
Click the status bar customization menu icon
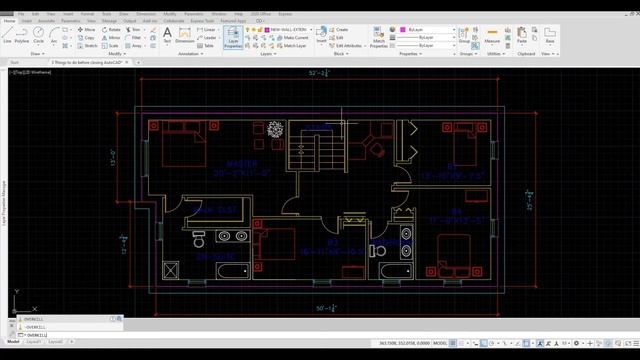pyautogui.click(x=636, y=343)
